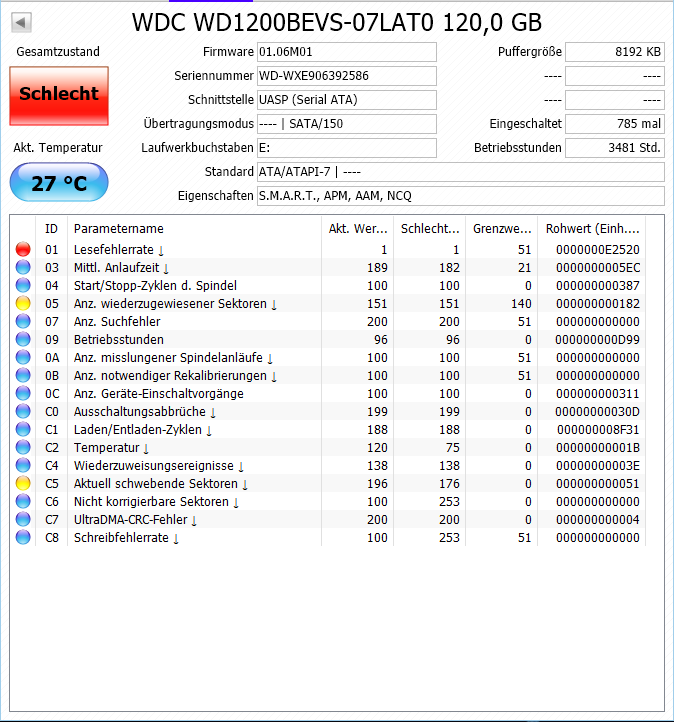The width and height of the screenshot is (674, 722).
Task: Click the Parametername column header
Action: pos(194,228)
